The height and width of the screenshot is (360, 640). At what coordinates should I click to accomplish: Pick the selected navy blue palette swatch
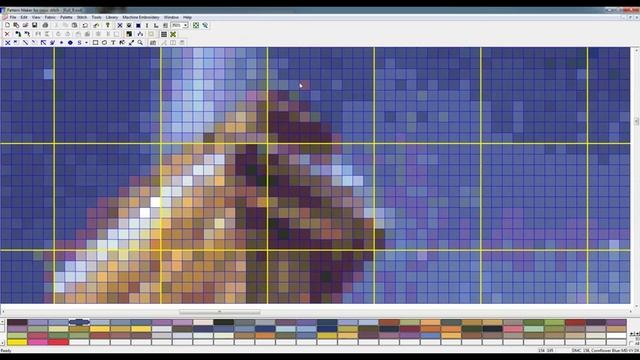point(79,322)
